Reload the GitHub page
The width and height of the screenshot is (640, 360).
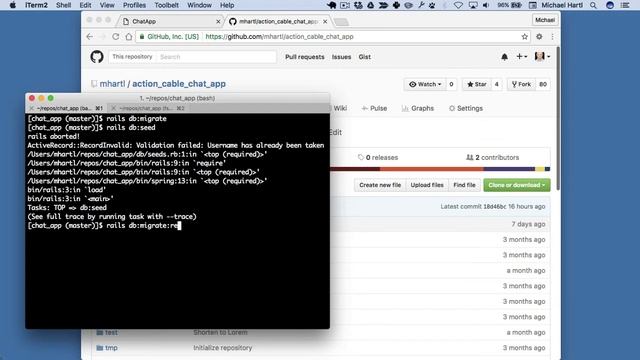(116, 37)
